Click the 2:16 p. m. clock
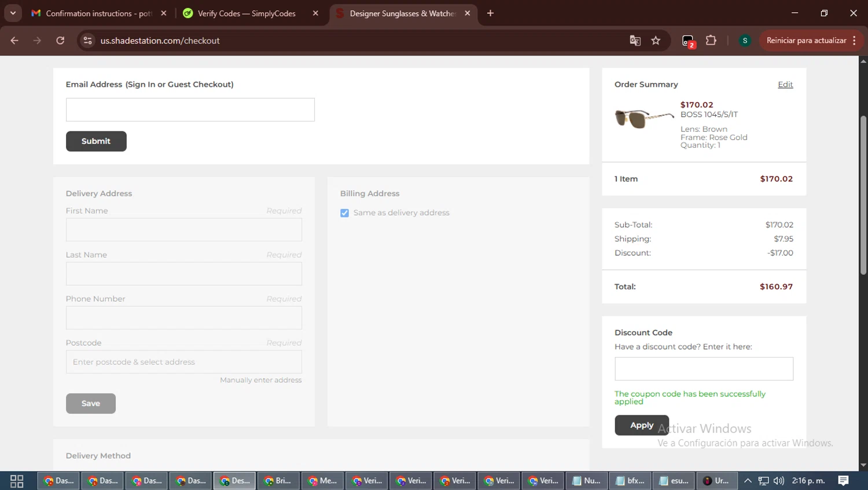868x490 pixels. tap(808, 481)
